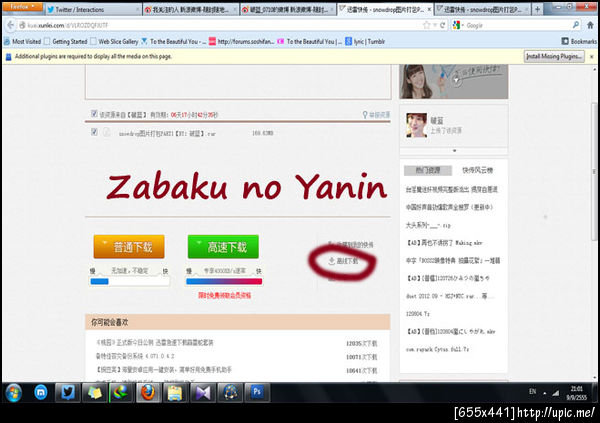
Task: Open a new browser tab
Action: point(537,9)
